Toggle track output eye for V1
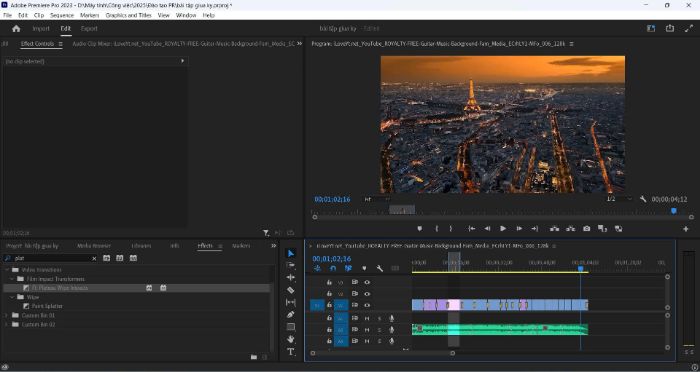Viewport: 700px width, 372px height. (x=367, y=305)
